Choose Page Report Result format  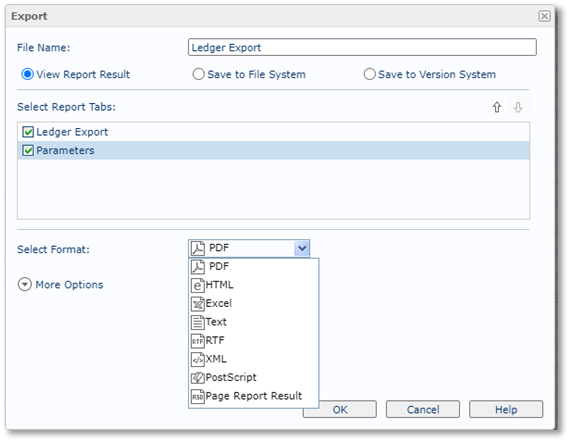[x=253, y=396]
